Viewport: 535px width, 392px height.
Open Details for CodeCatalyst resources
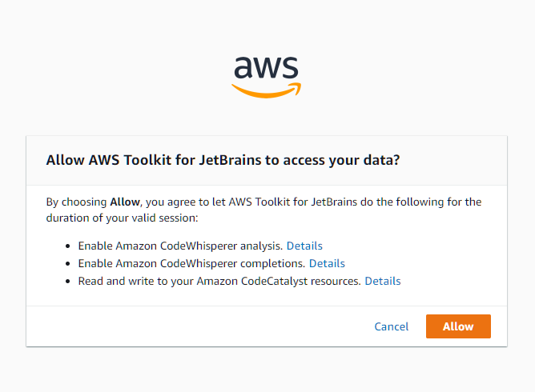coord(383,281)
